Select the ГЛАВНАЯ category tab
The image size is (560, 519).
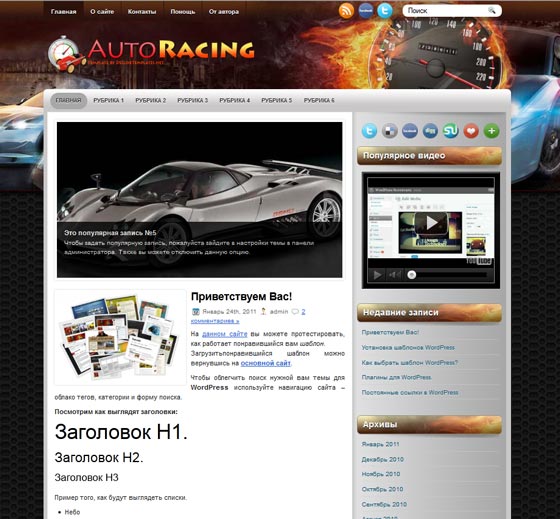pos(69,100)
